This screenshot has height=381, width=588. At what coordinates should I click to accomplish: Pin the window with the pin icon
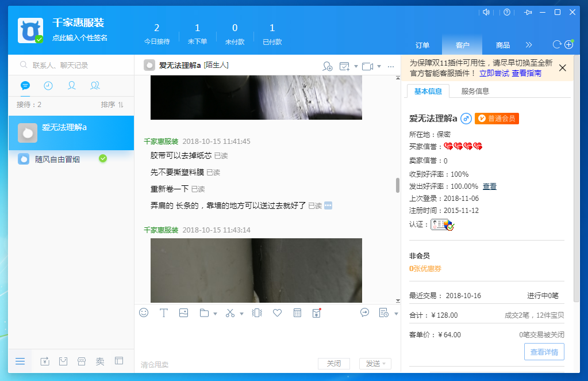pyautogui.click(x=528, y=13)
